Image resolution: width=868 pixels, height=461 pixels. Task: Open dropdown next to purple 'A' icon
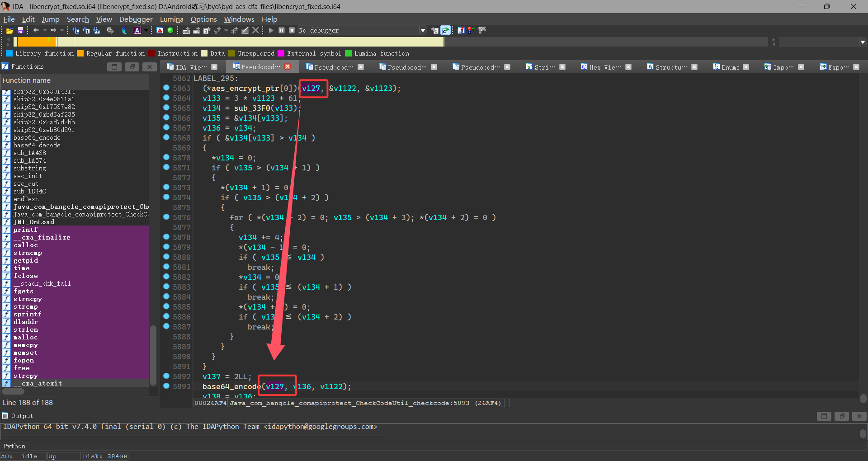(x=146, y=30)
